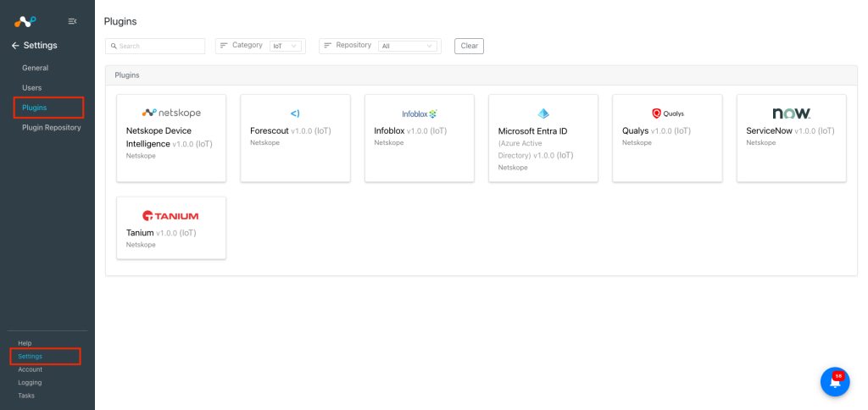Open the Tanium v1.0.0 plugin title

[161, 233]
